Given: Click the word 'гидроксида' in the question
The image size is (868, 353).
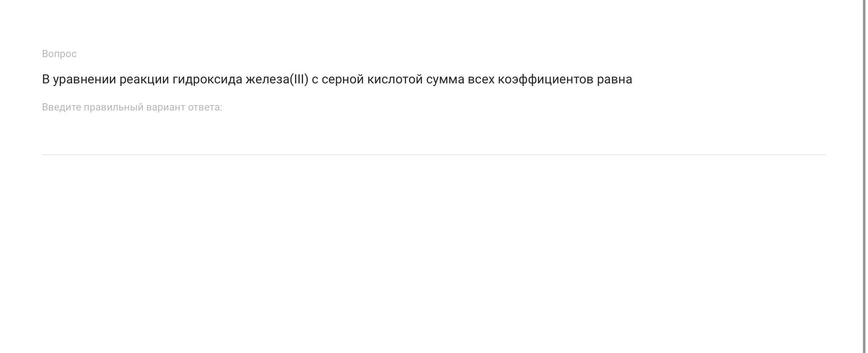Looking at the screenshot, I should (x=207, y=79).
